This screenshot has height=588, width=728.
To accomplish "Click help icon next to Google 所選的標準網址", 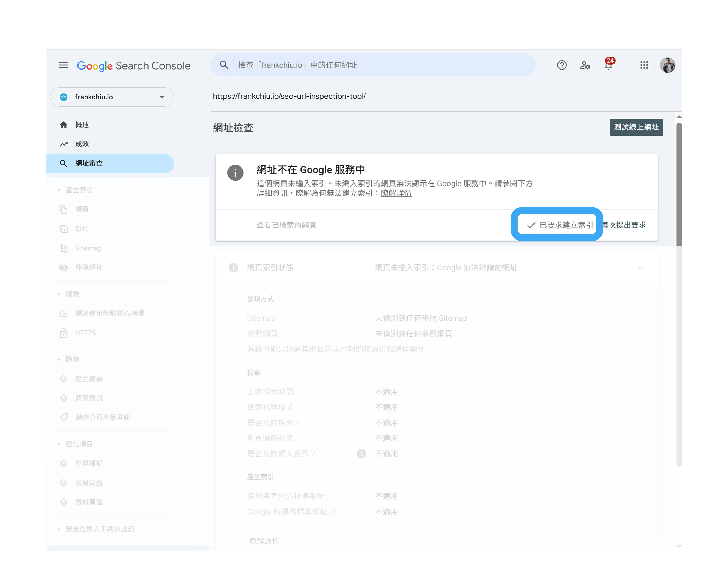I will tap(334, 512).
